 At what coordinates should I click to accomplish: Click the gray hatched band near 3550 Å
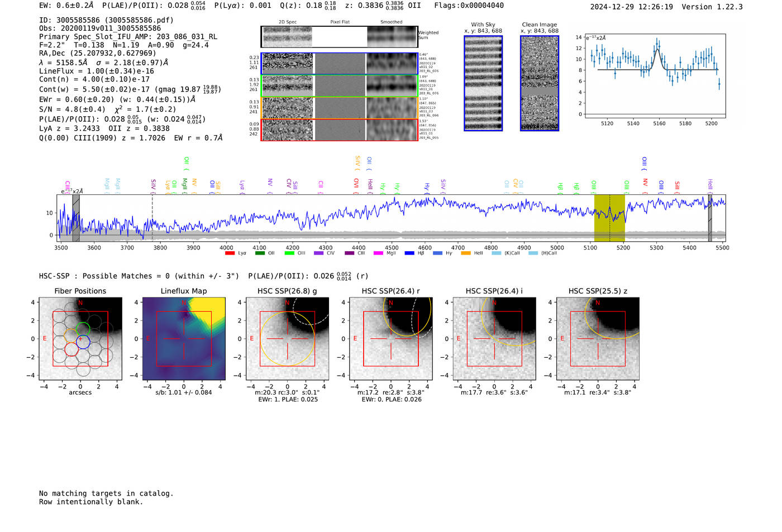point(76,218)
